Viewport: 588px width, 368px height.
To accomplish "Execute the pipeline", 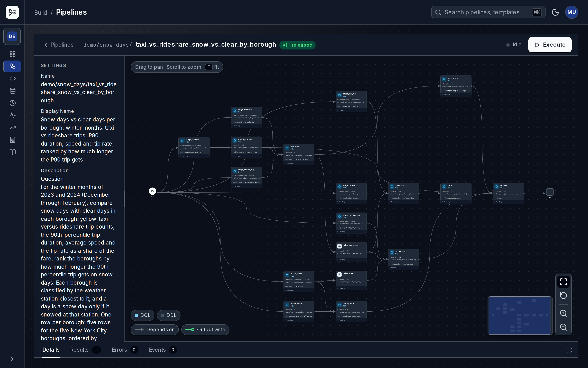I will (550, 45).
